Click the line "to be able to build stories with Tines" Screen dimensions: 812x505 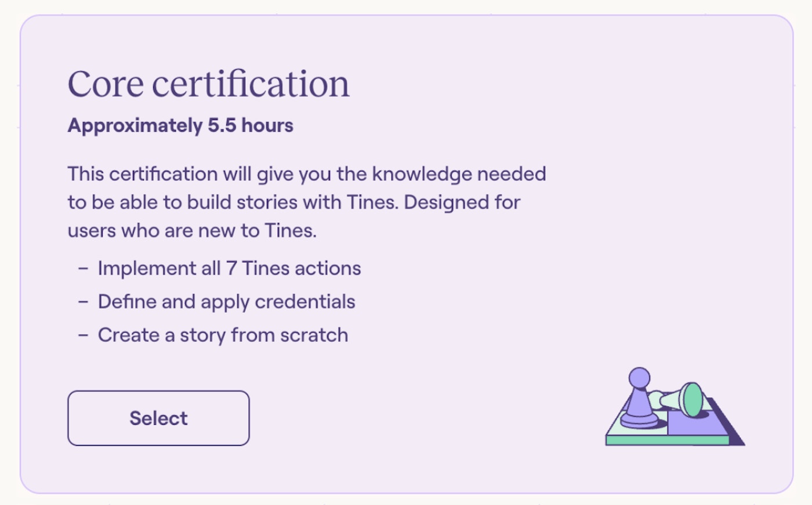(x=232, y=202)
